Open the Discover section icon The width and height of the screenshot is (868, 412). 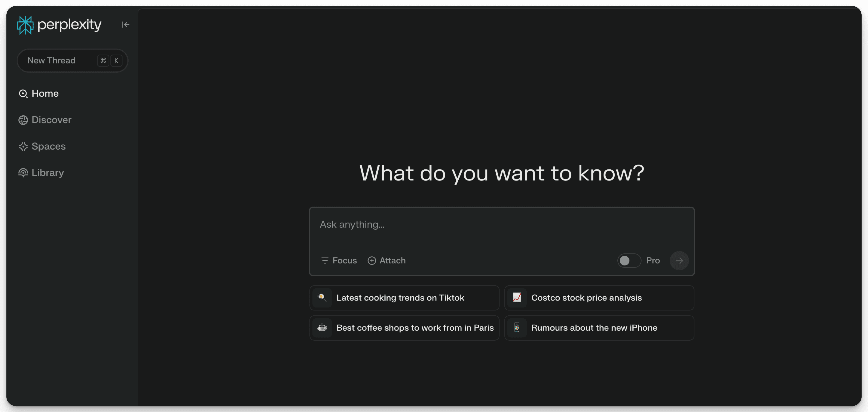click(23, 120)
